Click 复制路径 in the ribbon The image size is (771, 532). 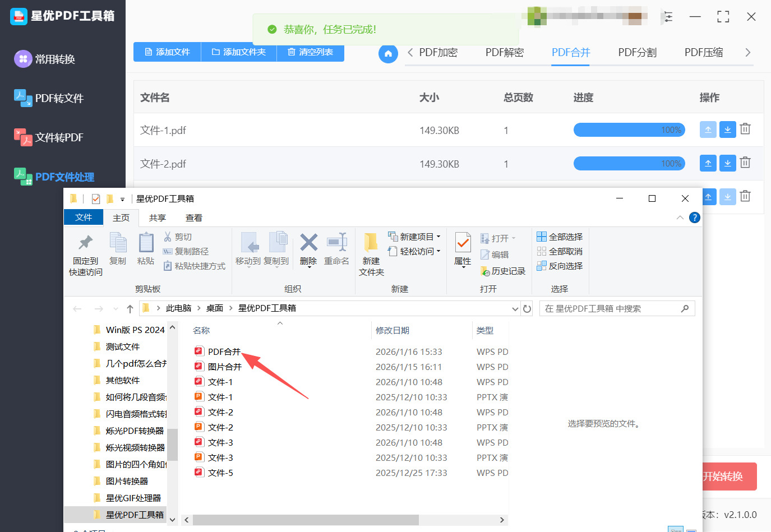(186, 252)
